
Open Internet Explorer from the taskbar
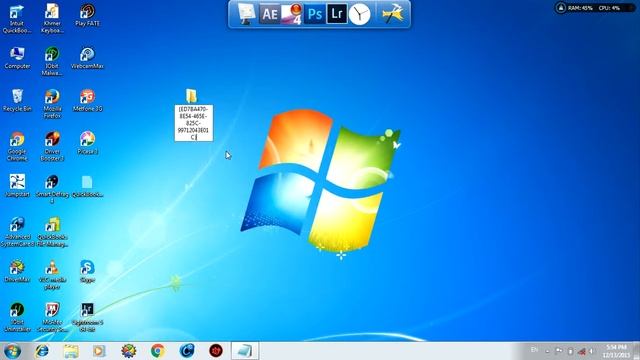(41, 351)
